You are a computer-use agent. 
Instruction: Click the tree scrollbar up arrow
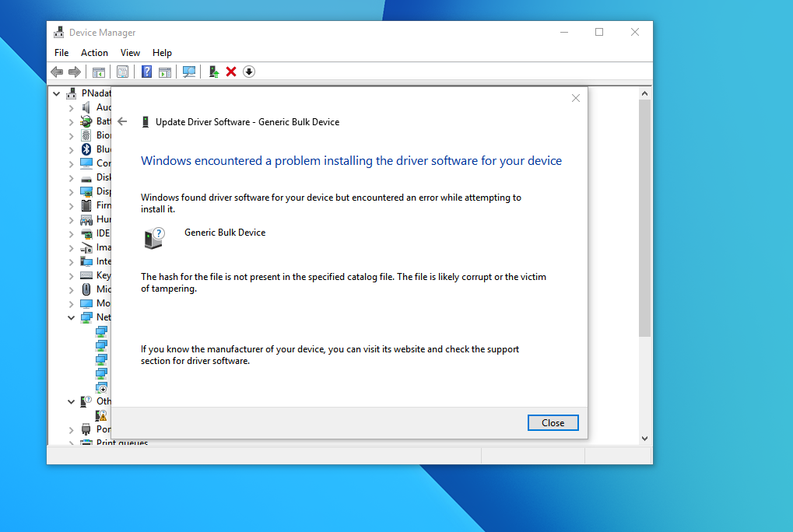coord(644,93)
